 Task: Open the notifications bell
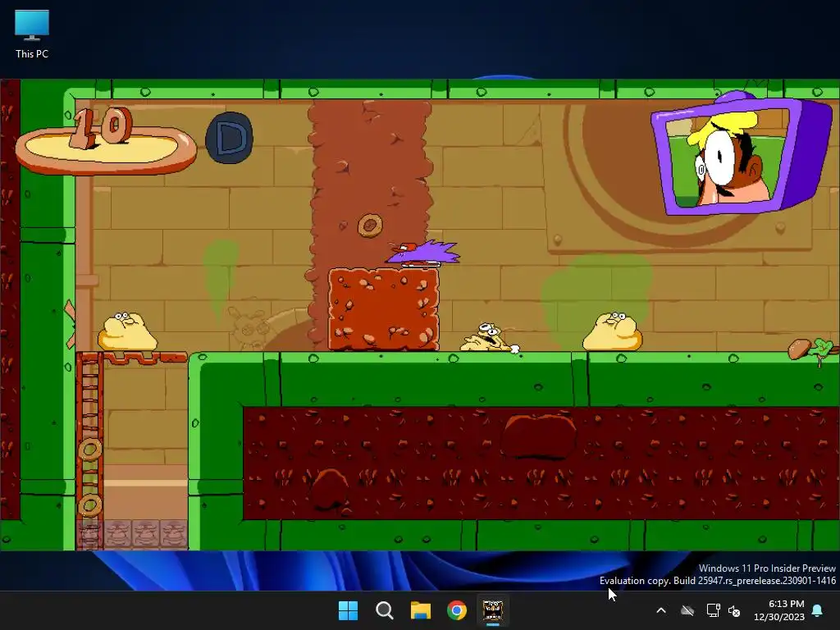click(818, 610)
